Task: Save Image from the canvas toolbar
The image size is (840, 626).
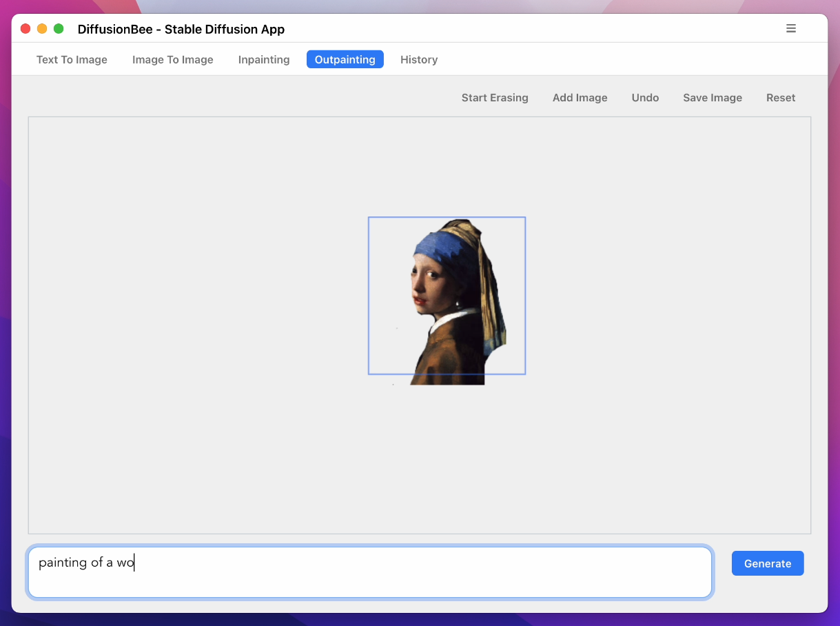Action: pos(713,98)
